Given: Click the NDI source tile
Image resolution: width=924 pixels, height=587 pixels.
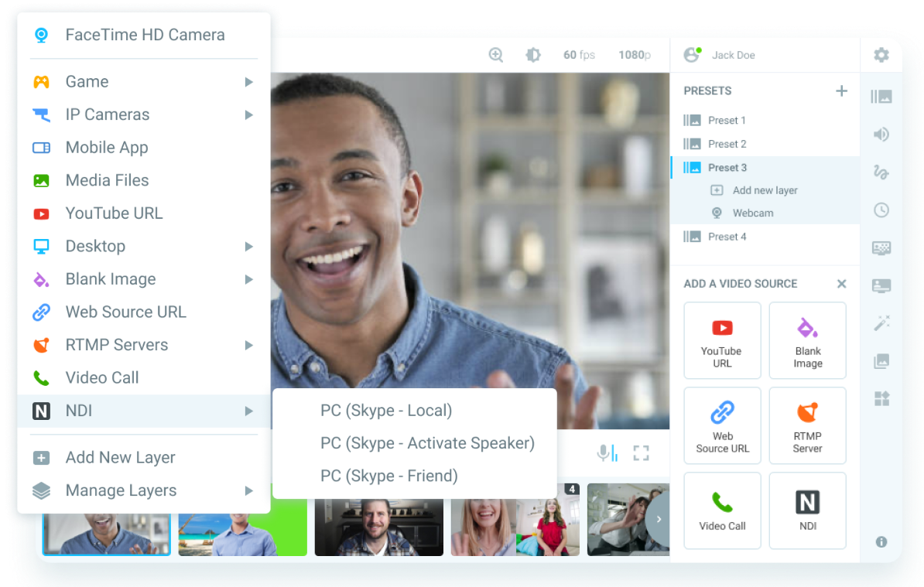Looking at the screenshot, I should click(x=807, y=510).
